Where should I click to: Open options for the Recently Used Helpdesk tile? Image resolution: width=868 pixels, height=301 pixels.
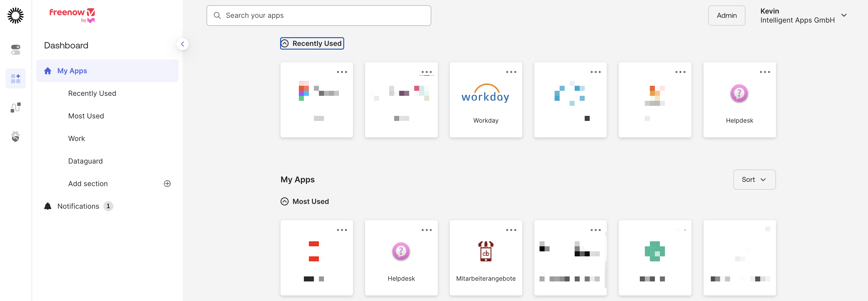click(x=765, y=72)
